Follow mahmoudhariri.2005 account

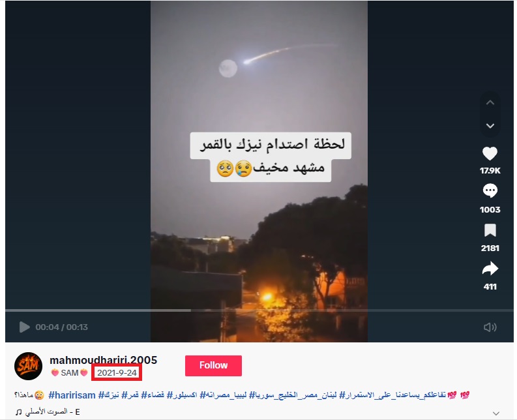pos(213,366)
